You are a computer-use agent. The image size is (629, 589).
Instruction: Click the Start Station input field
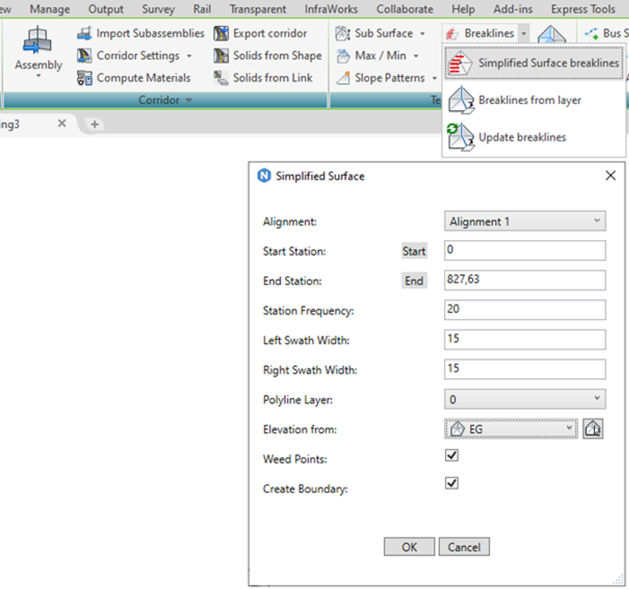525,250
